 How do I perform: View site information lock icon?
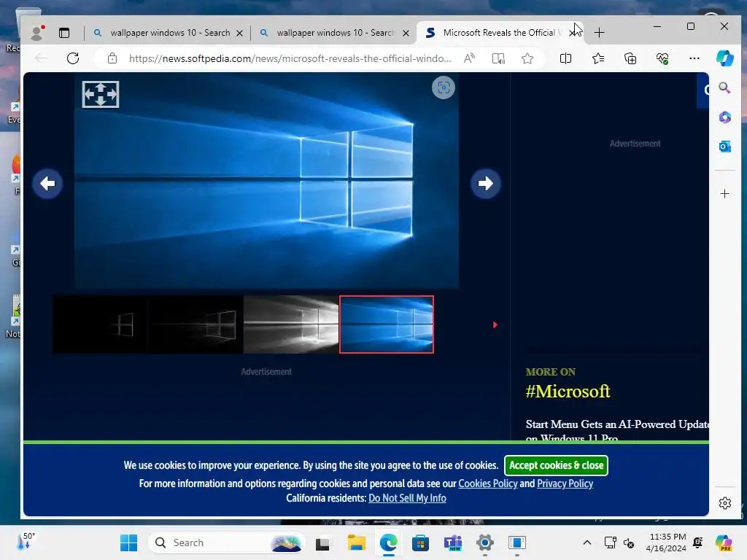point(112,58)
